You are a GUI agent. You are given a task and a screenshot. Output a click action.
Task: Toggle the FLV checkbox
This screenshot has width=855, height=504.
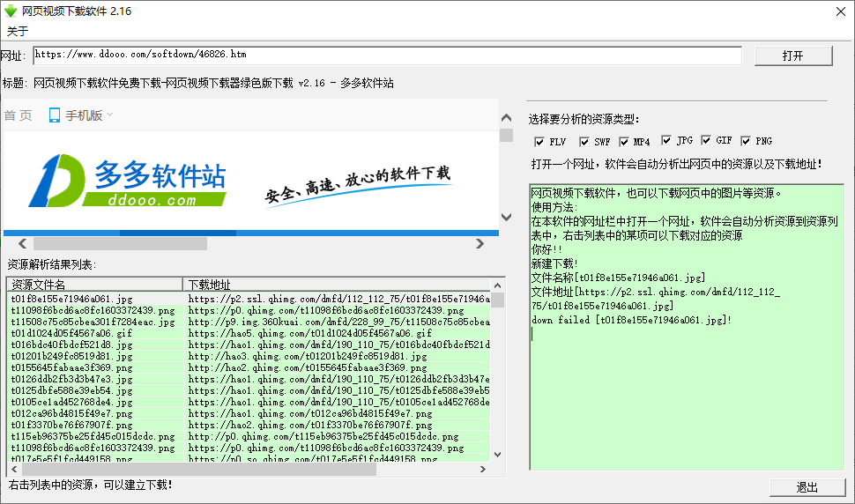pos(539,142)
